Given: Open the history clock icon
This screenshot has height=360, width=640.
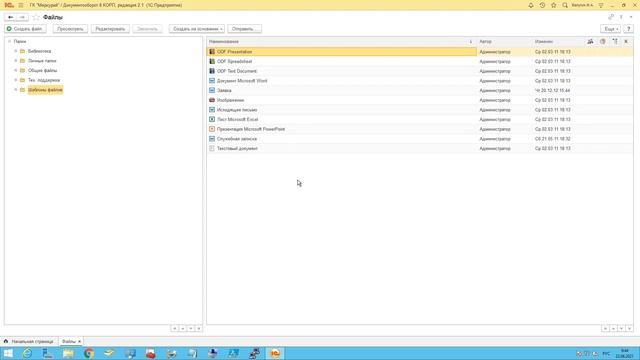Looking at the screenshot, I should pos(542,5).
